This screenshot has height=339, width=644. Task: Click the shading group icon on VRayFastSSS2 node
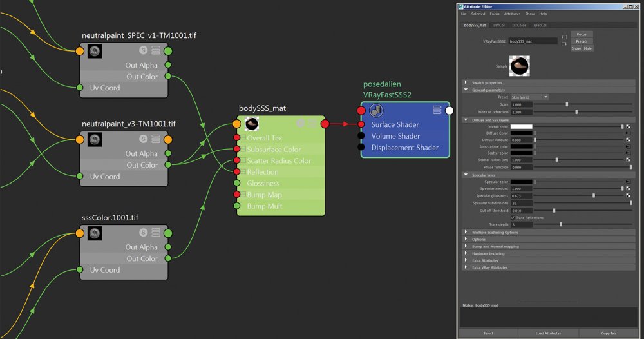tap(376, 110)
